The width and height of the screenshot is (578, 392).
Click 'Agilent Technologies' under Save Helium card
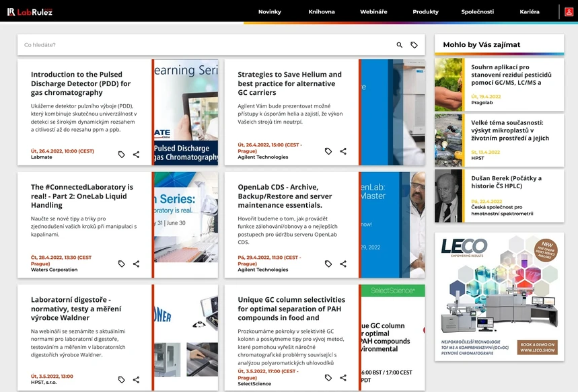pos(263,157)
